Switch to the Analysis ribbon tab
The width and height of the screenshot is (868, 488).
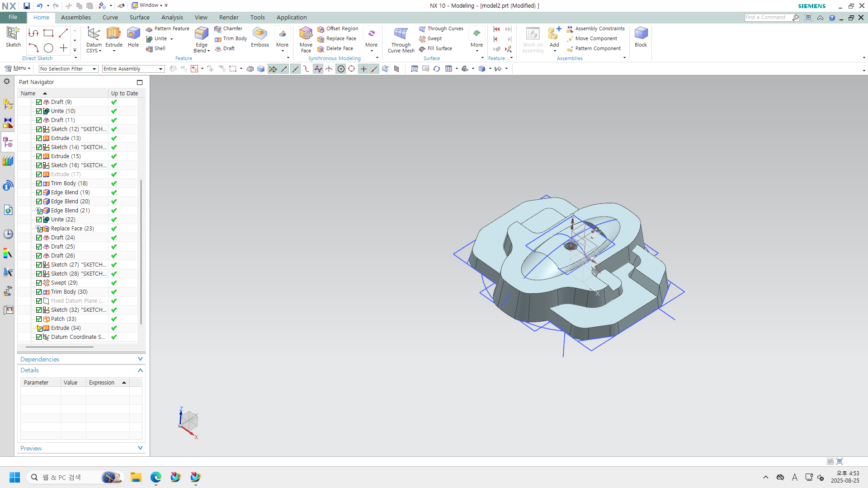tap(172, 17)
